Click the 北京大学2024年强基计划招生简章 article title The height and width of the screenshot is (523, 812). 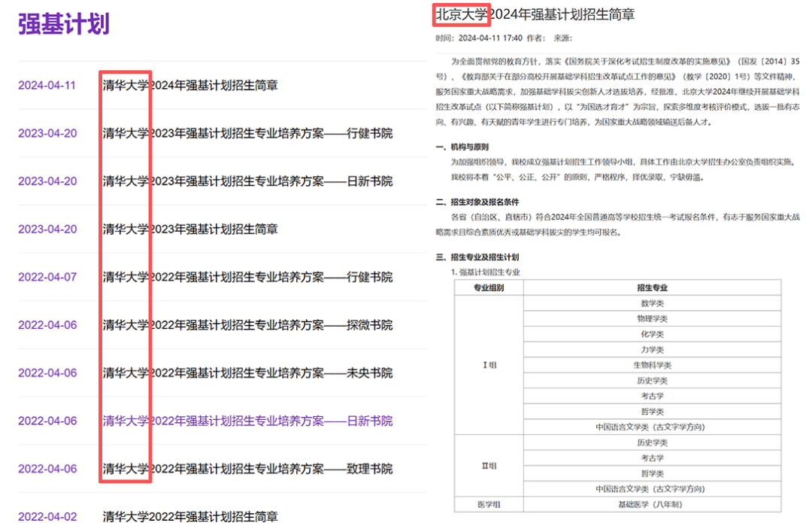[535, 14]
